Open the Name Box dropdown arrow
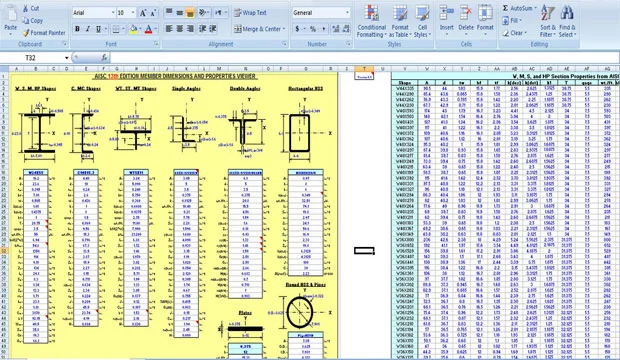620x360 pixels. coord(66,58)
